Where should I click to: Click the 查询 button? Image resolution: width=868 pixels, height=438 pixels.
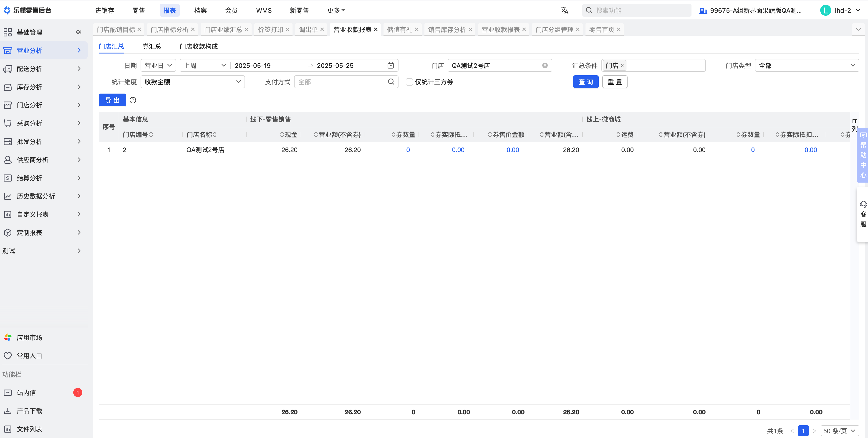pyautogui.click(x=586, y=81)
